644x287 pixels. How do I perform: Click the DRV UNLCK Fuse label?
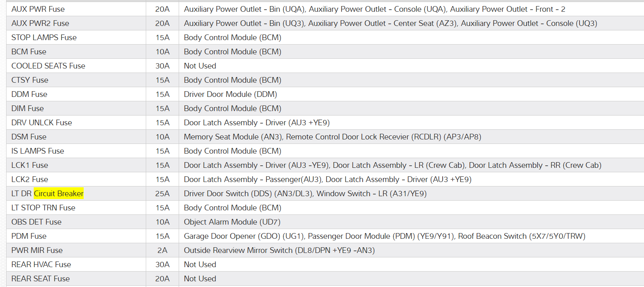pos(41,122)
